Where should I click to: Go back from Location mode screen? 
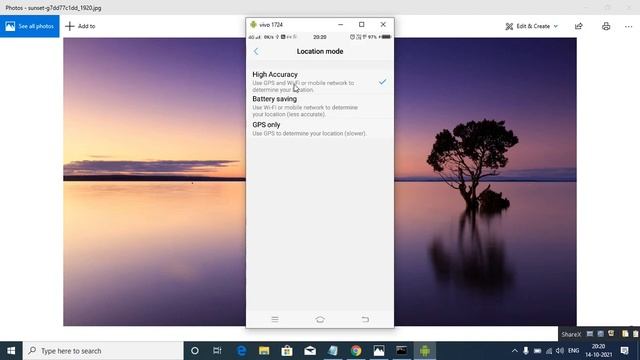pyautogui.click(x=256, y=51)
